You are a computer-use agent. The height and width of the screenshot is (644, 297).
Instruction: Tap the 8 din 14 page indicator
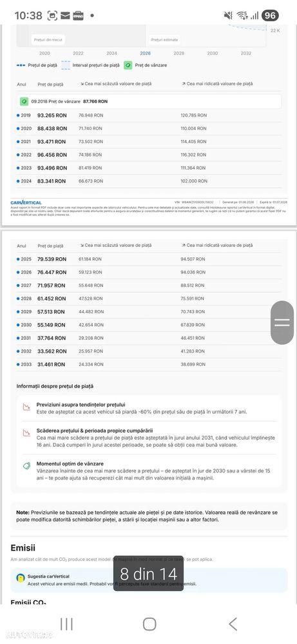point(148,573)
